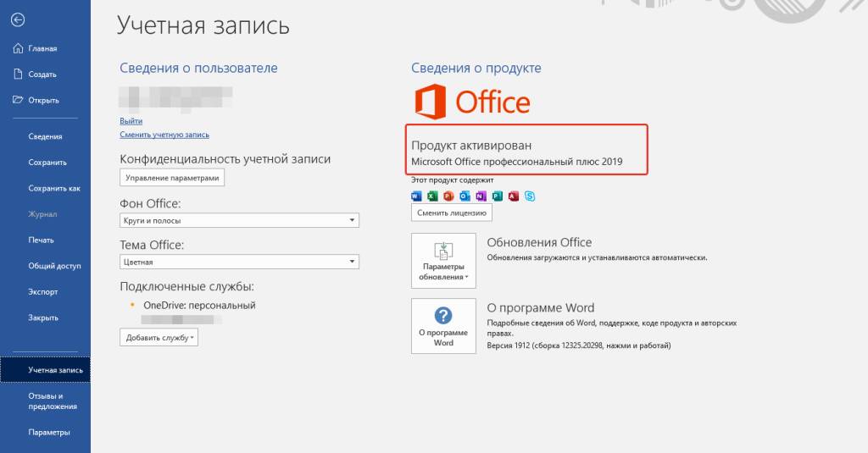Screen dimensions: 868x453
Task: Click the Управление параметрами button
Action: 172,178
